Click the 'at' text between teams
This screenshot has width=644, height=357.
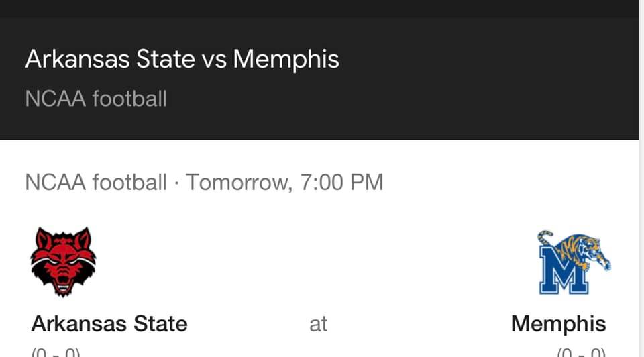[x=318, y=324]
